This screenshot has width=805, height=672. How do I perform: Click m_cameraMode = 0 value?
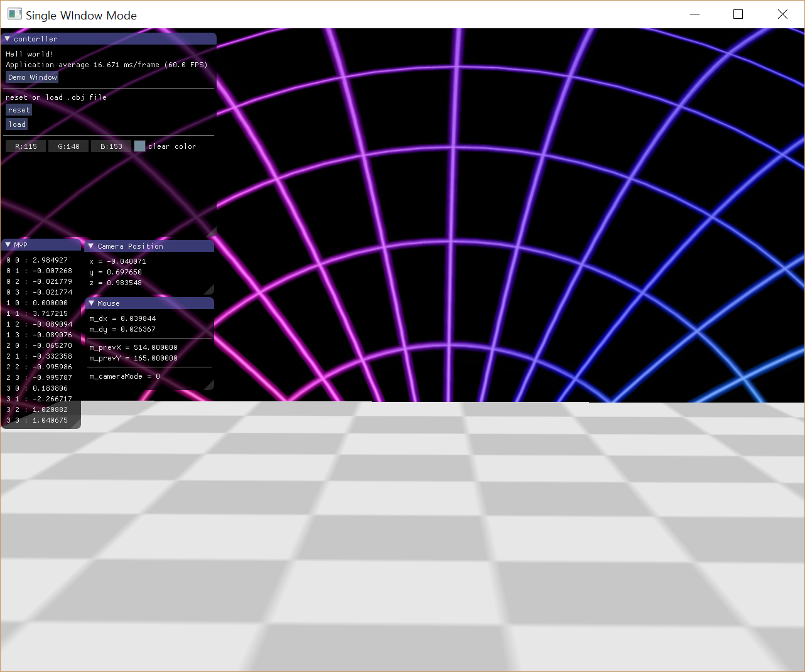[x=124, y=376]
